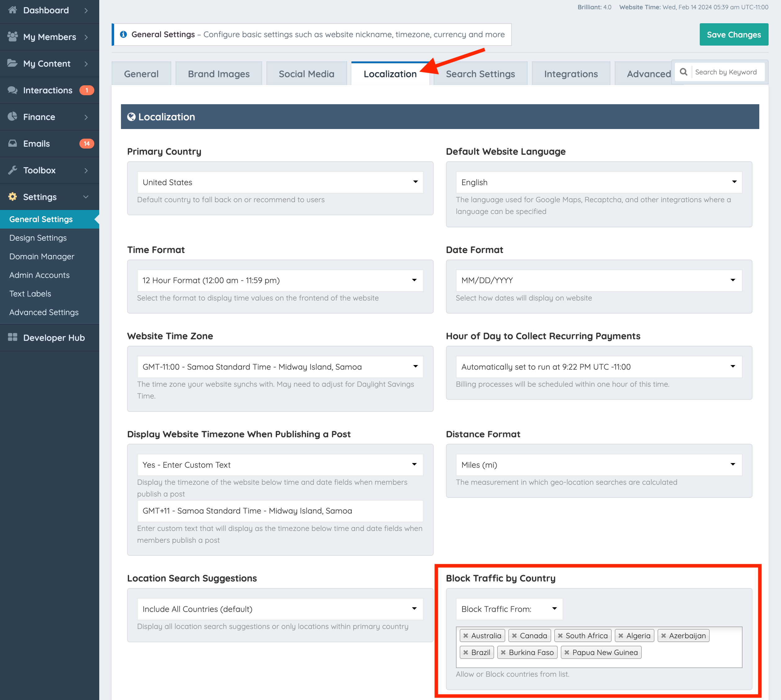The height and width of the screenshot is (700, 781).
Task: Switch to the Integrations tab
Action: coord(571,74)
